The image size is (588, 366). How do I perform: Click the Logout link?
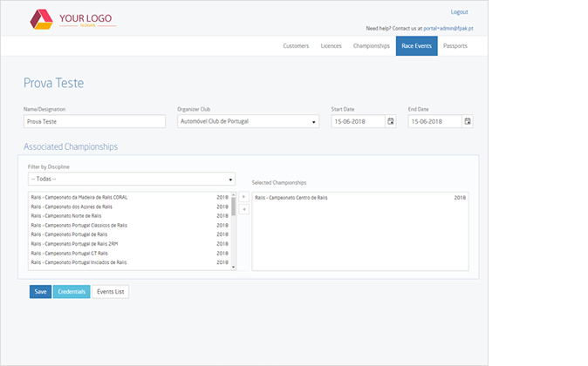point(460,12)
